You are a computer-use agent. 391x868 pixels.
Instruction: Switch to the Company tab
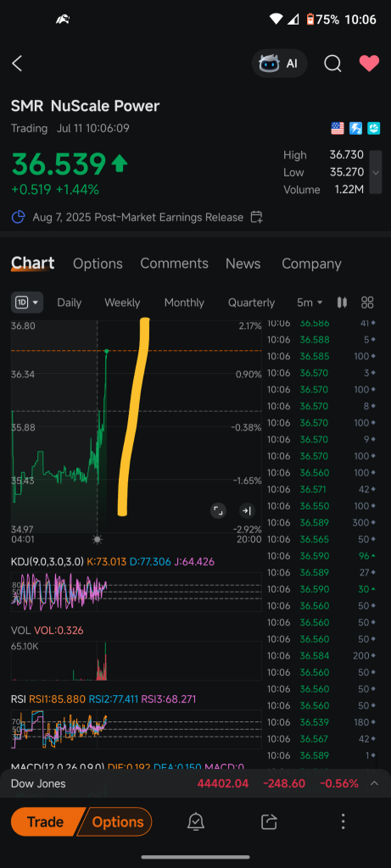[x=311, y=264]
